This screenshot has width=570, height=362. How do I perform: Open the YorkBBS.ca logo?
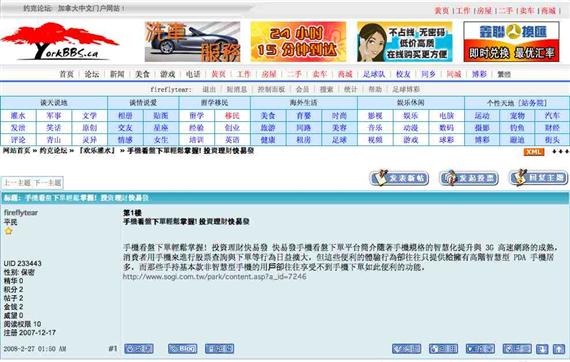pyautogui.click(x=59, y=41)
